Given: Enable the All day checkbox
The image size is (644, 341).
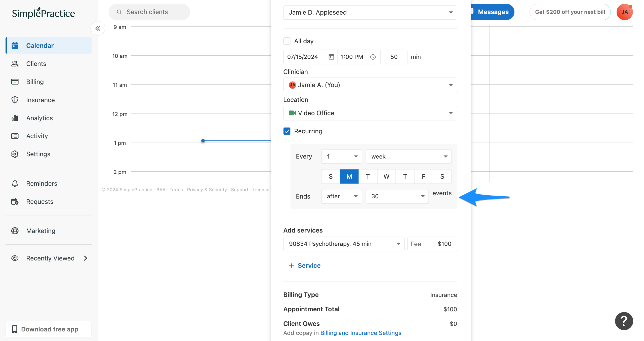Looking at the screenshot, I should tap(287, 41).
